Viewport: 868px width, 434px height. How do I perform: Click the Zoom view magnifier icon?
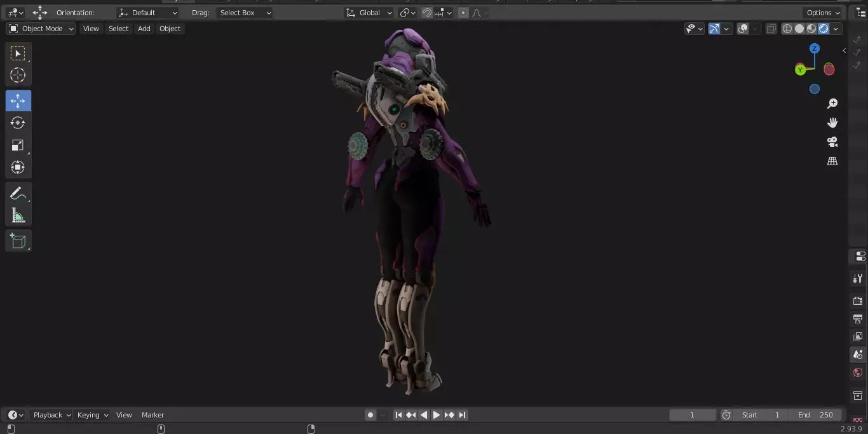832,104
